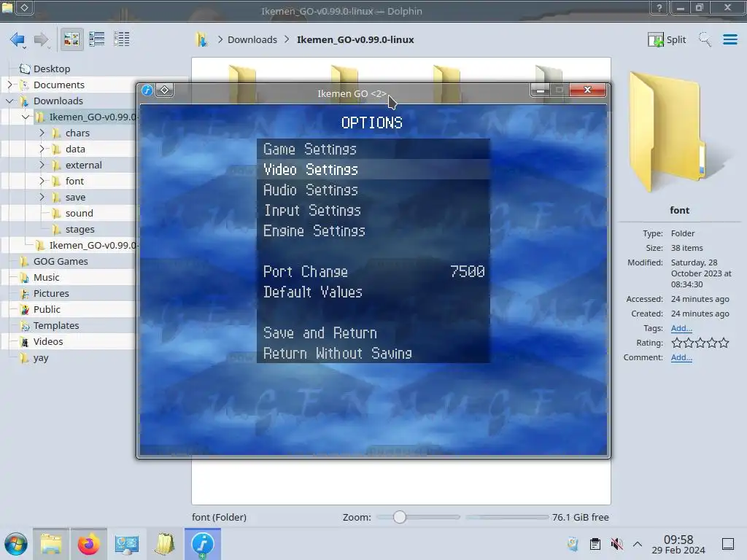747x560 pixels.
Task: Add comment via Comment Add link
Action: pyautogui.click(x=681, y=357)
